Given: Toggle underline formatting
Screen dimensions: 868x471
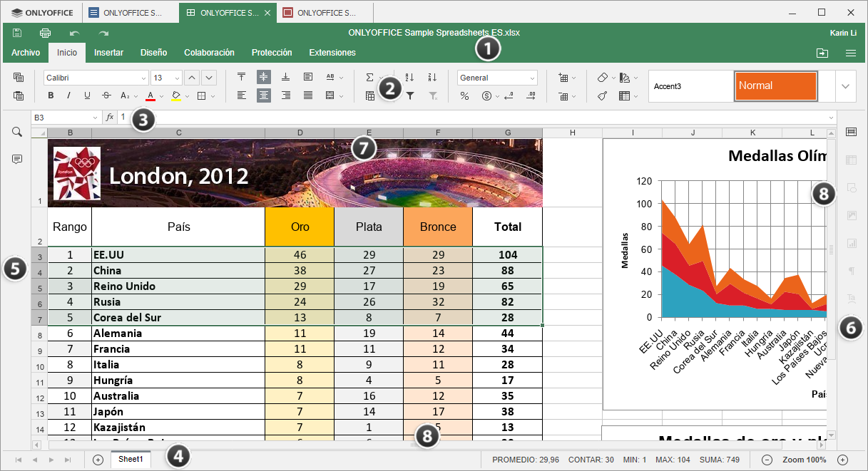Looking at the screenshot, I should (x=88, y=95).
